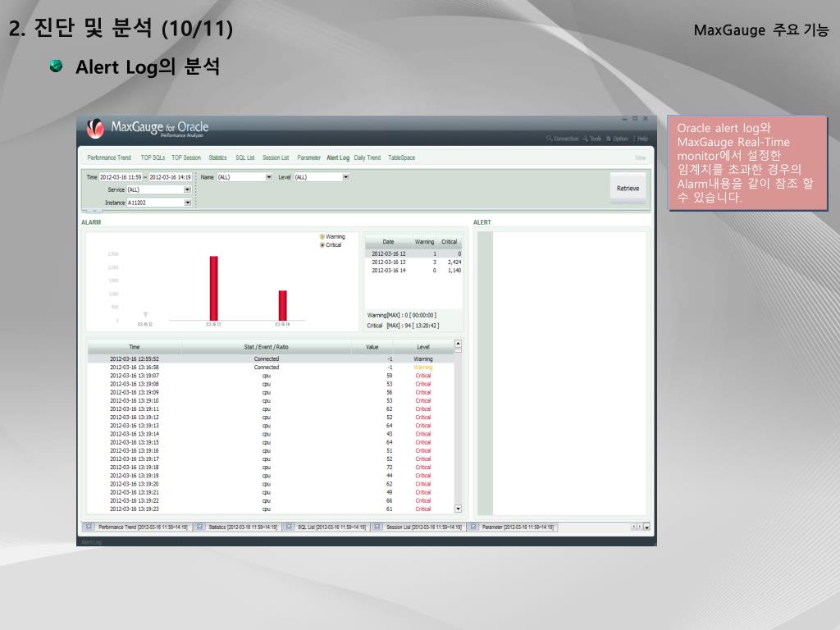Switch to the TableSpace tab
This screenshot has width=840, height=630.
tap(401, 158)
